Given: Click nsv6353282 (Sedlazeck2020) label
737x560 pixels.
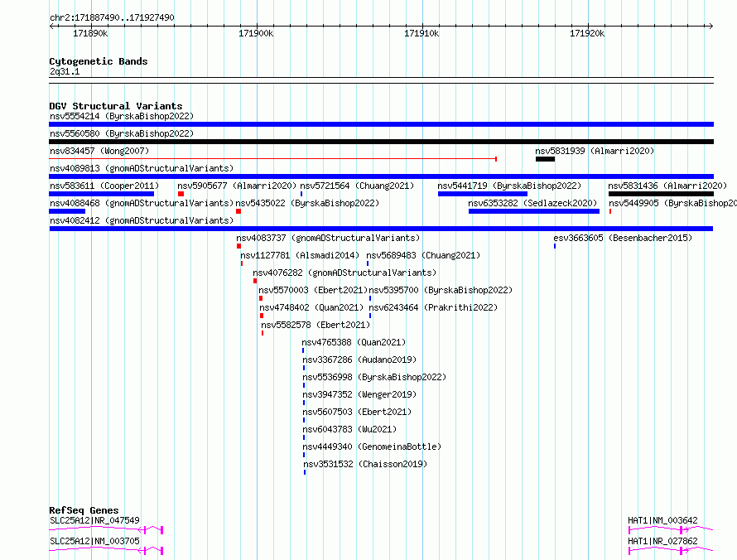Looking at the screenshot, I should (x=532, y=203).
